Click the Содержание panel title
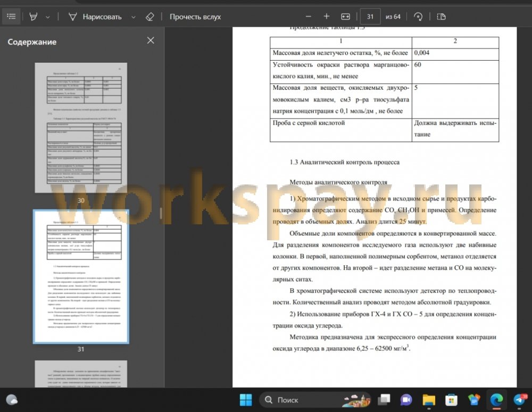 pos(32,42)
